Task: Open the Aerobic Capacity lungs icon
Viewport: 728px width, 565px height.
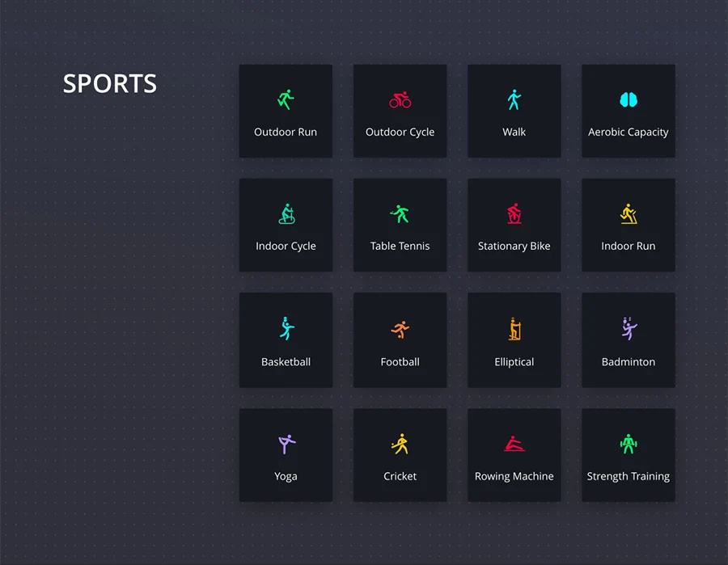Action: [629, 99]
